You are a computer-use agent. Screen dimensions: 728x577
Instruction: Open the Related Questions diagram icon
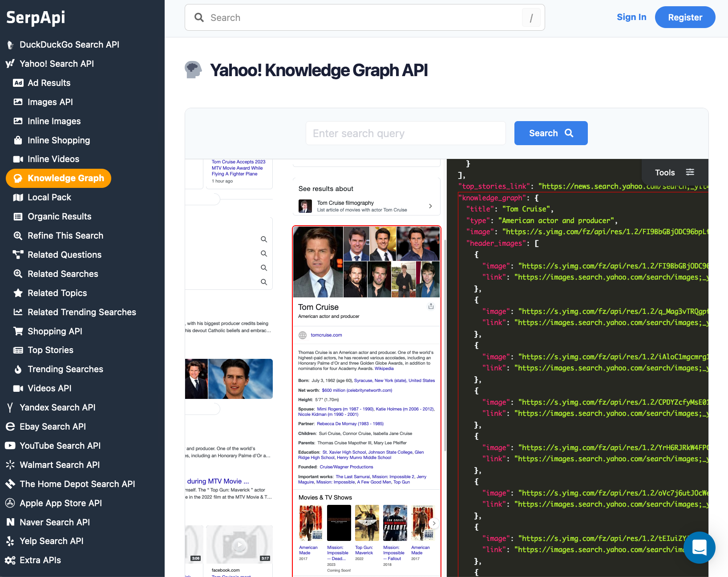coord(18,255)
